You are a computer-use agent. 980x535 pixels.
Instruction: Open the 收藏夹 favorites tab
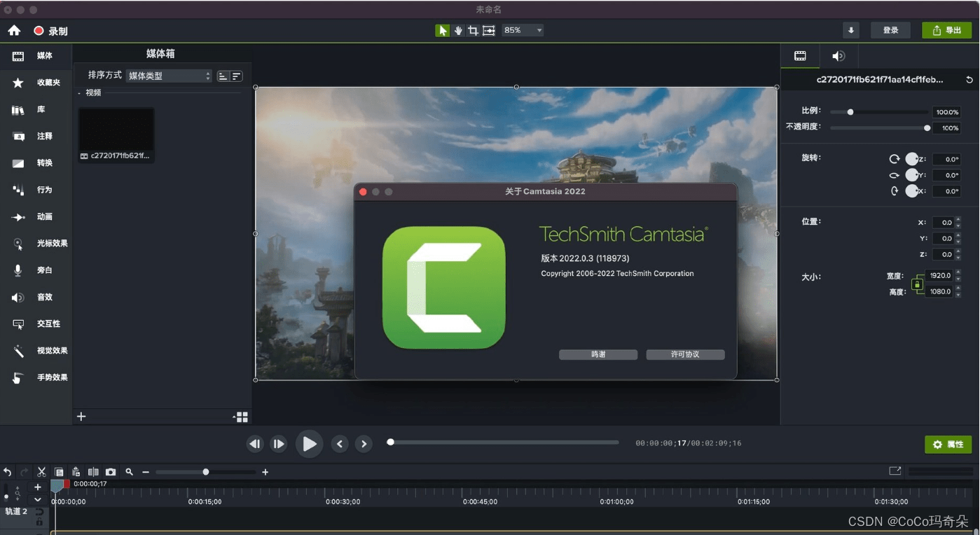[x=36, y=83]
